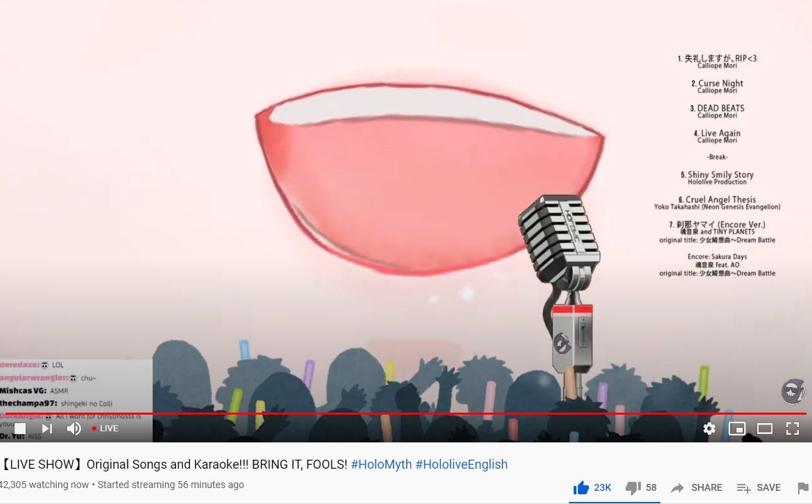The height and width of the screenshot is (504, 812).
Task: Open the #HololiveEnglish hashtag link
Action: [x=461, y=464]
